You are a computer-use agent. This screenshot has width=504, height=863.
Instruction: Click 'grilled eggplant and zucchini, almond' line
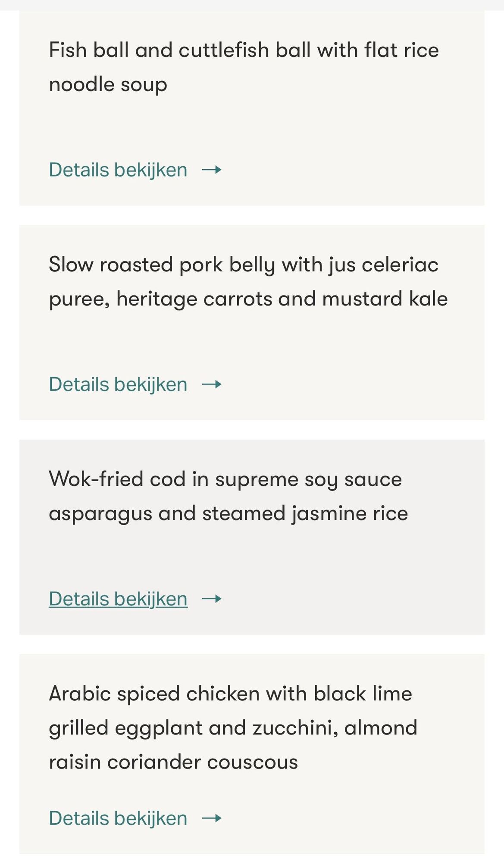(x=233, y=728)
